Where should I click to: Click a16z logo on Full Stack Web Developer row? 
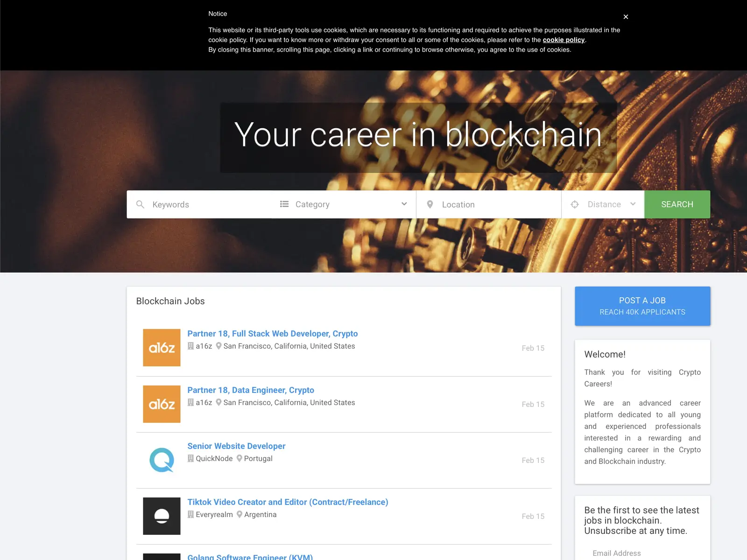tap(162, 348)
